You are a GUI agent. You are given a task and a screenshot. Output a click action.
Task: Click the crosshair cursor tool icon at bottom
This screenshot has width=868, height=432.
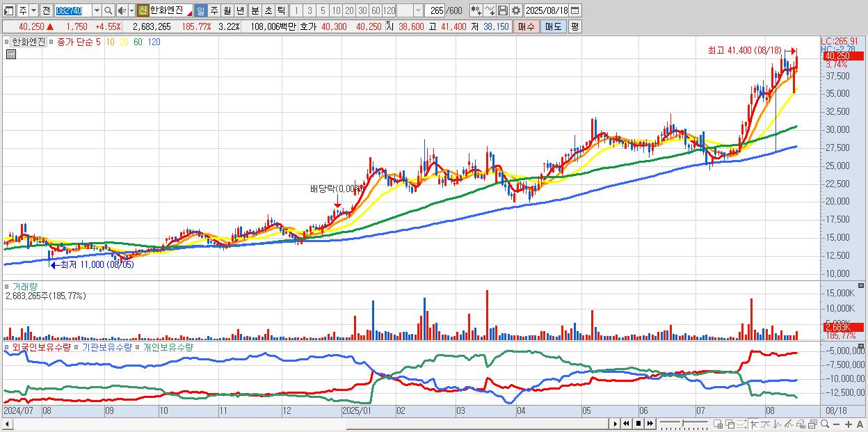754,424
